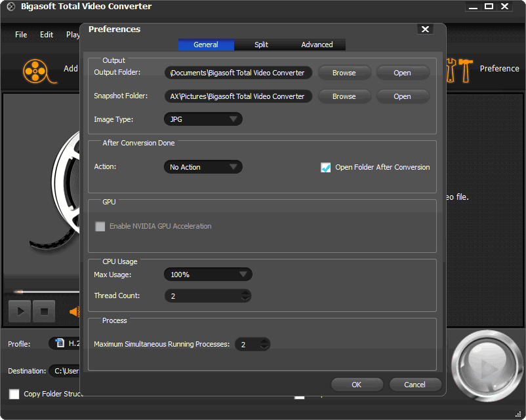Open the Action No Action dropdown
This screenshot has width=526, height=420.
click(x=203, y=167)
